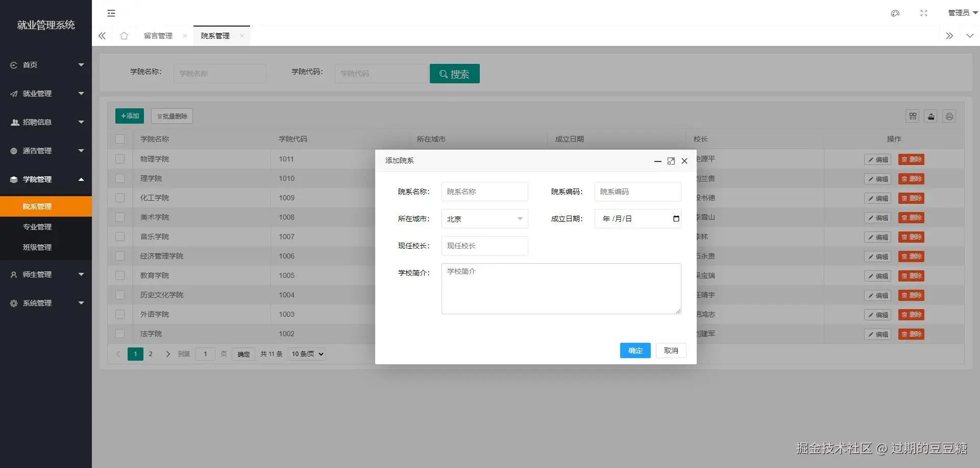Open the theme palette icon in header

pyautogui.click(x=895, y=13)
